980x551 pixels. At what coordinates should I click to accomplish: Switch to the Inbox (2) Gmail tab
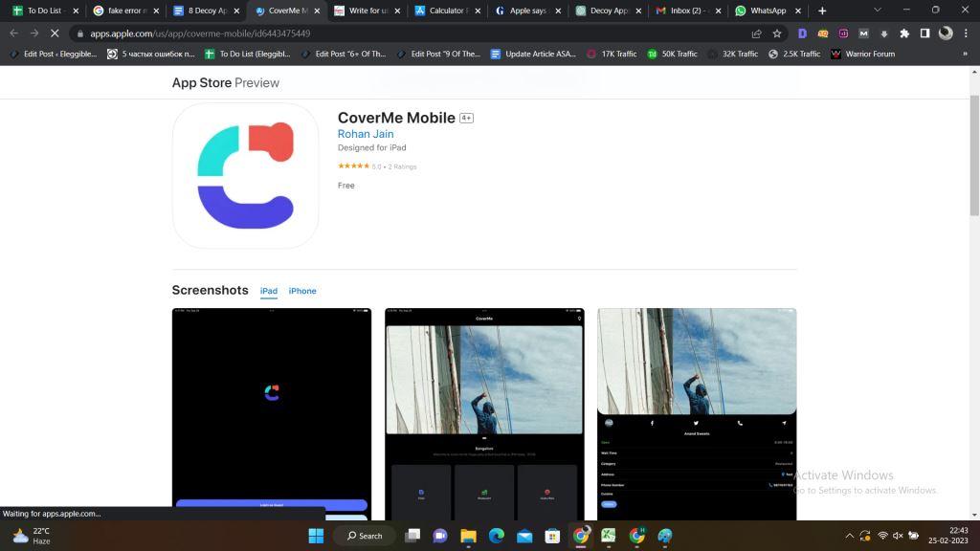[687, 11]
